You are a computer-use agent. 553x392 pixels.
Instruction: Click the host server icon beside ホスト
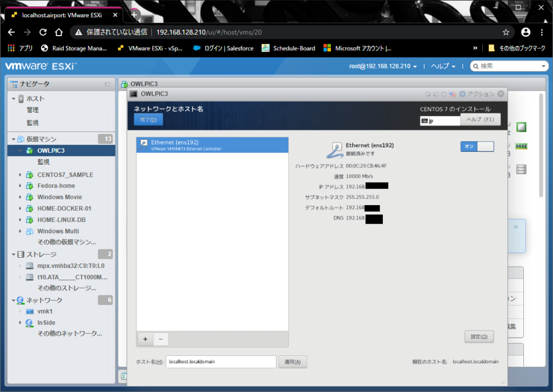[x=21, y=99]
